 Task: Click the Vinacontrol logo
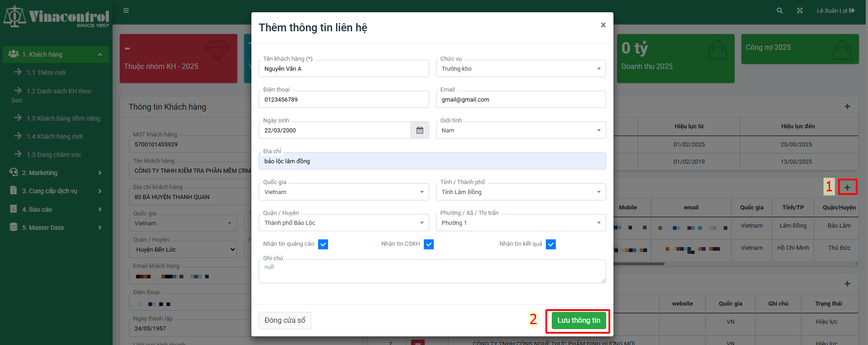[56, 17]
